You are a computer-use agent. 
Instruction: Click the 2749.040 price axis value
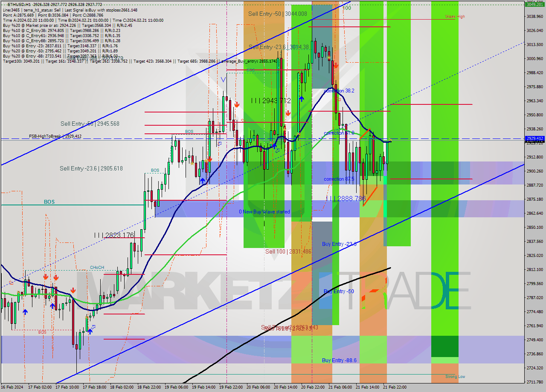(x=534, y=340)
